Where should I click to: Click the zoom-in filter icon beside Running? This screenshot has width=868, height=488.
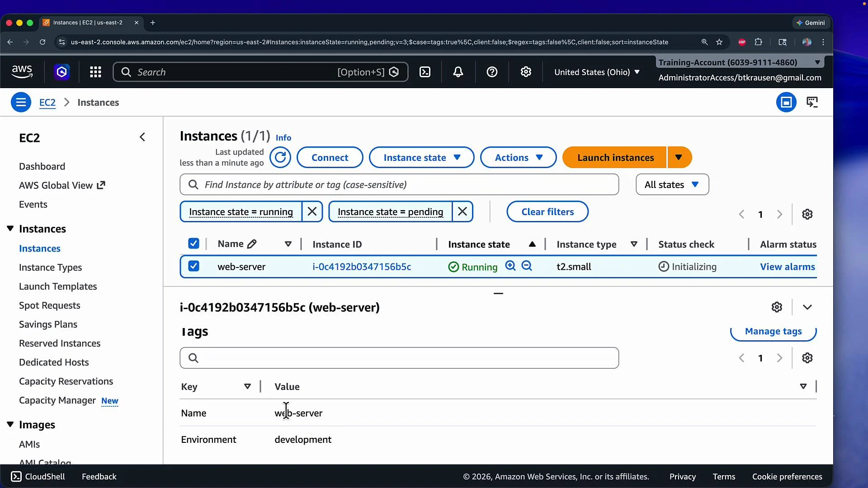(510, 266)
